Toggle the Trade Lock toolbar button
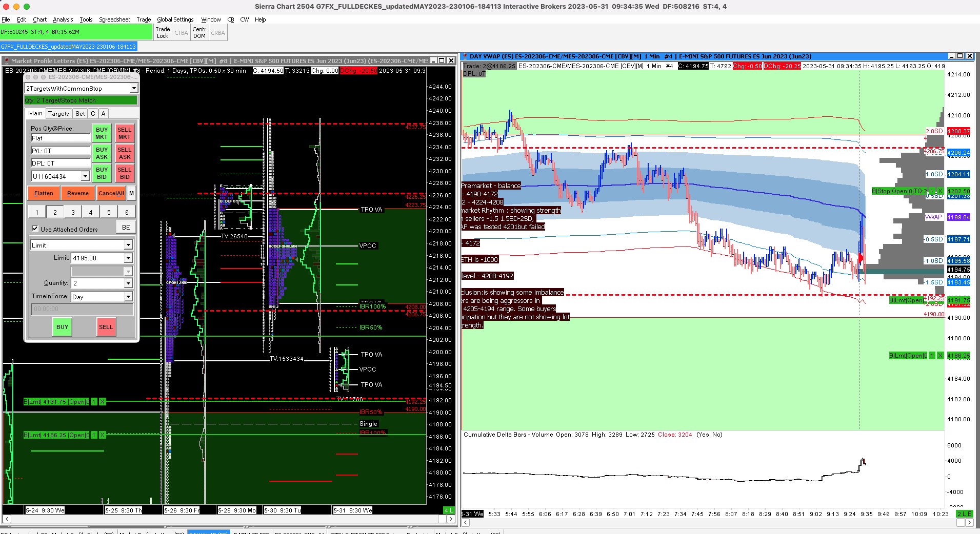980x534 pixels. point(163,33)
